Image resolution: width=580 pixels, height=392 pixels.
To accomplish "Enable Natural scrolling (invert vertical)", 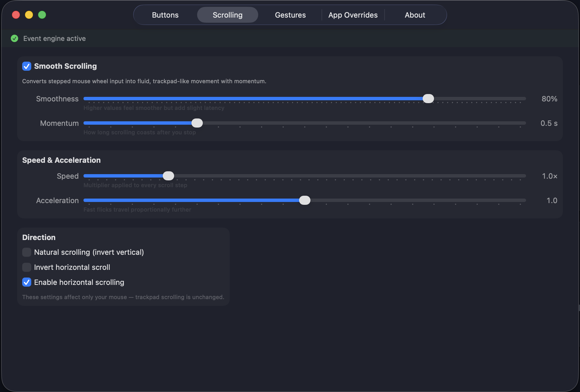I will click(x=26, y=252).
